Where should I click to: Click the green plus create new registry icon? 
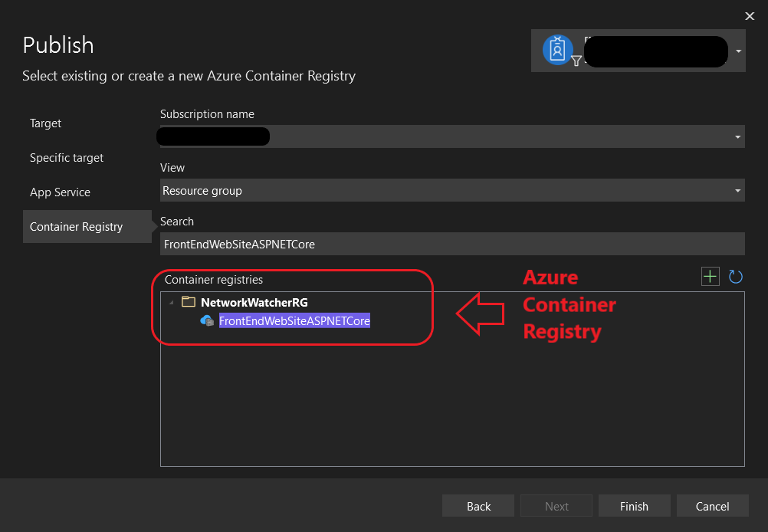tap(710, 276)
